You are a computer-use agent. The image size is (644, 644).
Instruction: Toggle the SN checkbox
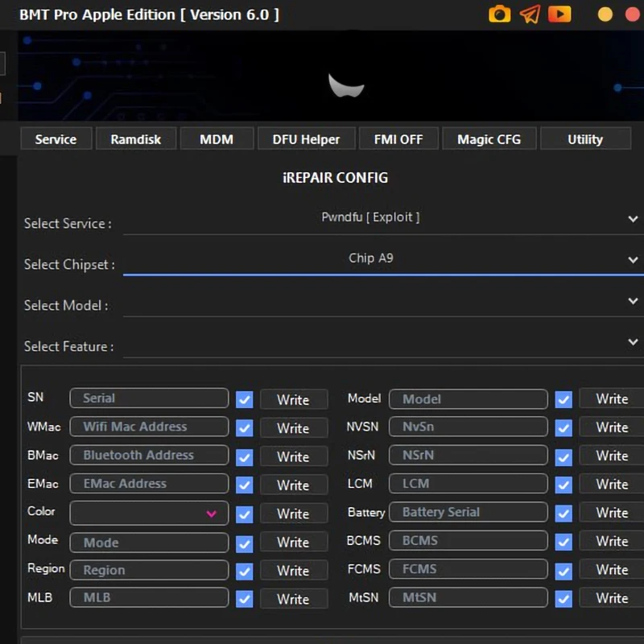[245, 399]
